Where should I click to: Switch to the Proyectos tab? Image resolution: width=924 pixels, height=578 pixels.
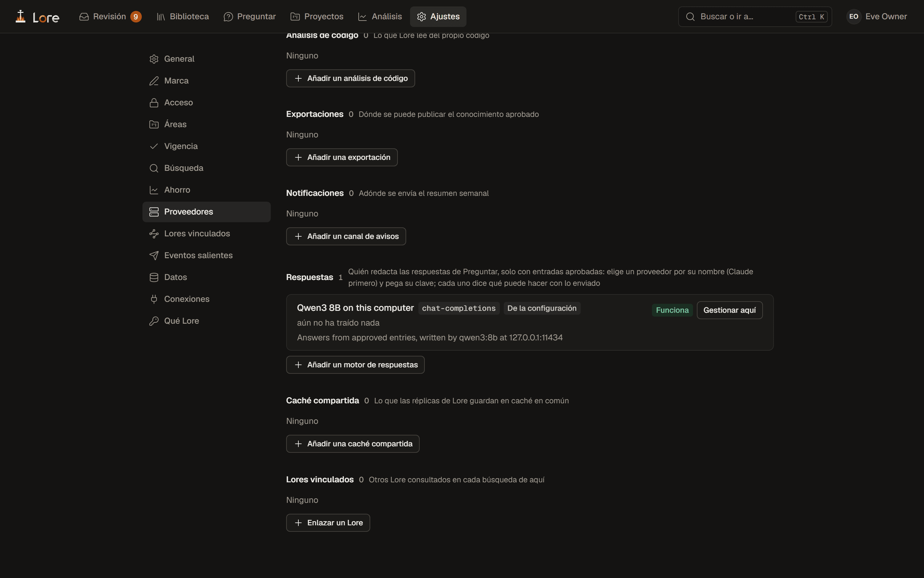317,16
